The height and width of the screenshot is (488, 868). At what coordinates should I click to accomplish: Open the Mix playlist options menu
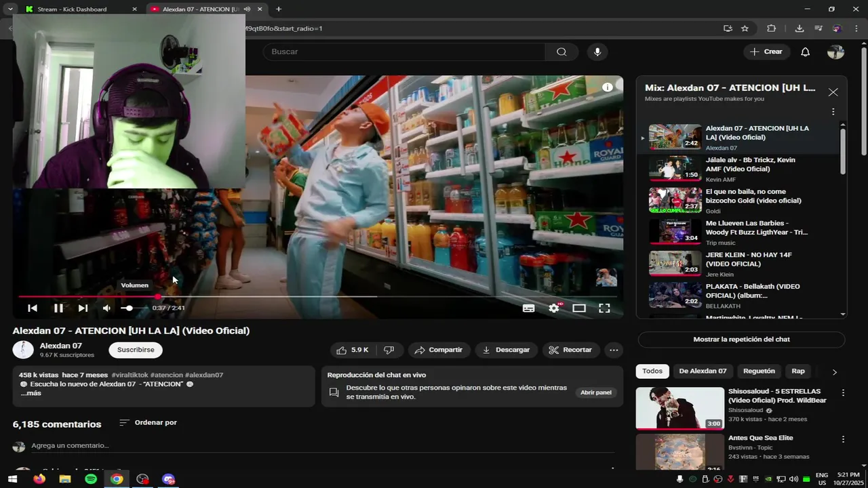coord(833,112)
